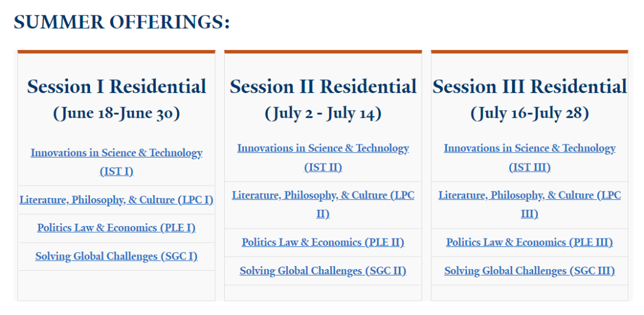Visit Innovations in Science & Technology (IST III) link
Viewport: 644px width, 315px height.
coord(530,149)
